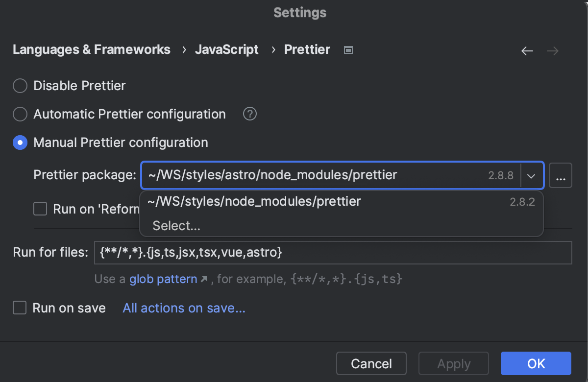Image resolution: width=588 pixels, height=382 pixels.
Task: Click the back navigation arrow
Action: (527, 50)
